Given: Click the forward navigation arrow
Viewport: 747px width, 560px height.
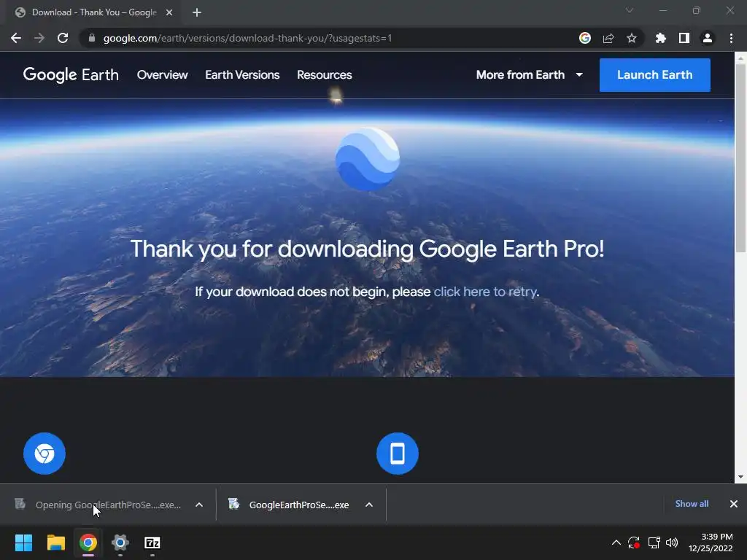Looking at the screenshot, I should click(39, 38).
